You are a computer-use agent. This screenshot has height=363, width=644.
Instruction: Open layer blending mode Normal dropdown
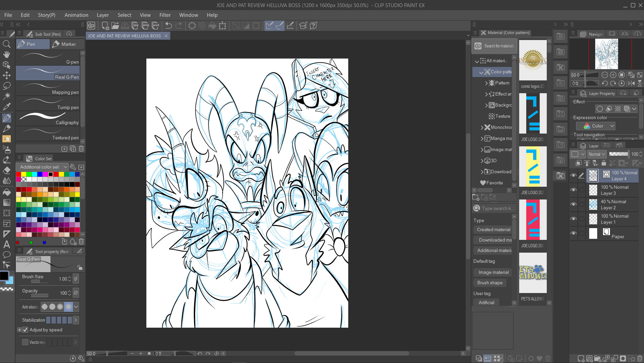coord(597,154)
